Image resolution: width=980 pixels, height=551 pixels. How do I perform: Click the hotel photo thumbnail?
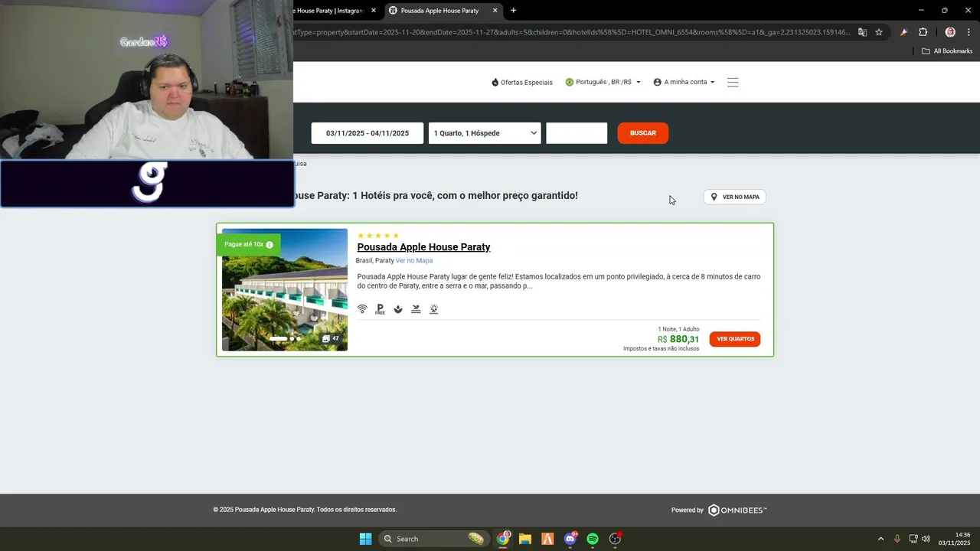[285, 289]
